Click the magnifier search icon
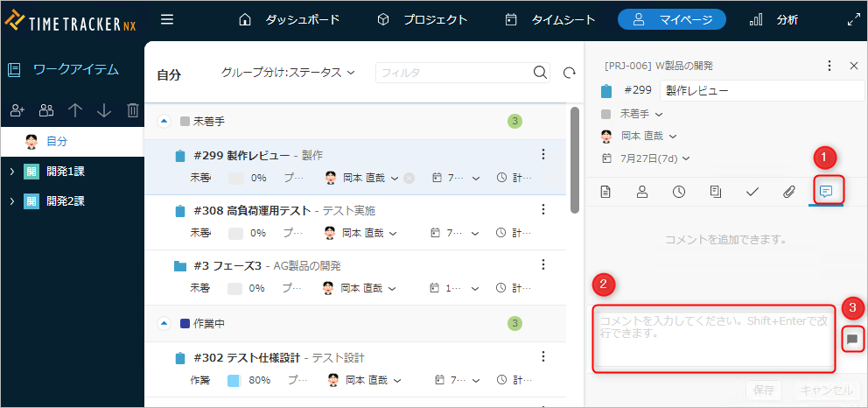Viewport: 868px width, 408px height. pos(540,73)
